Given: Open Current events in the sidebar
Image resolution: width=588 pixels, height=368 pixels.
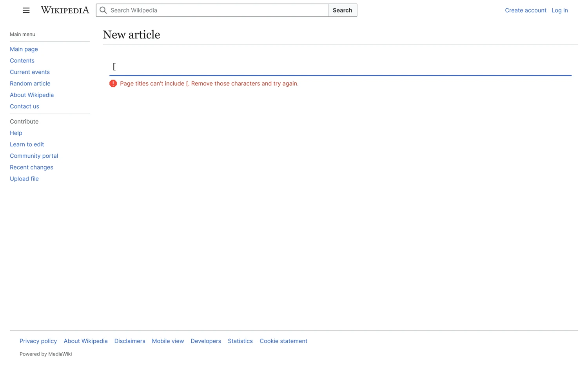Looking at the screenshot, I should click(x=30, y=72).
